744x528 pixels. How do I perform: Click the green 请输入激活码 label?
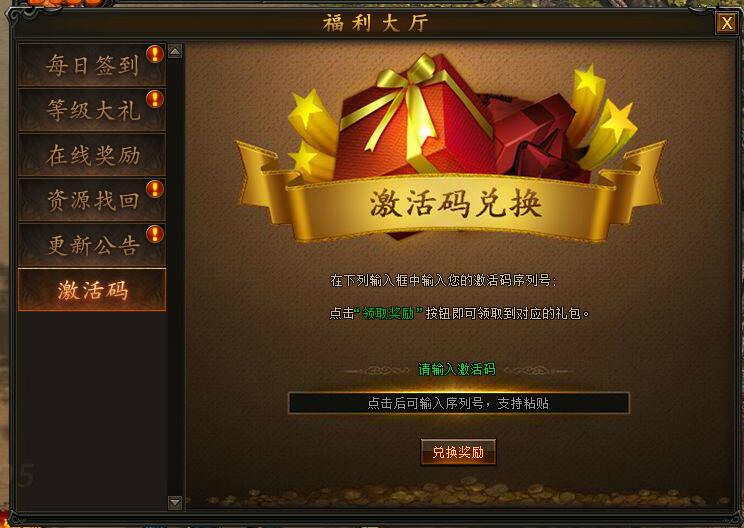[457, 369]
